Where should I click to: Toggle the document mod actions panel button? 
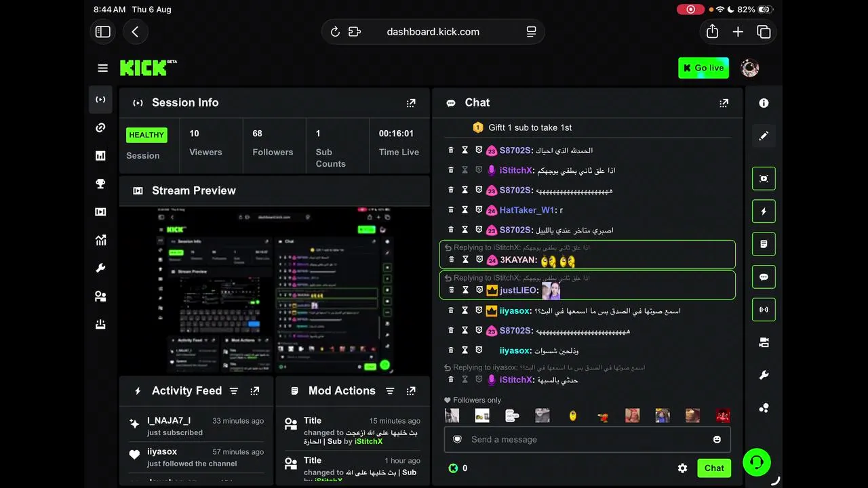(764, 244)
